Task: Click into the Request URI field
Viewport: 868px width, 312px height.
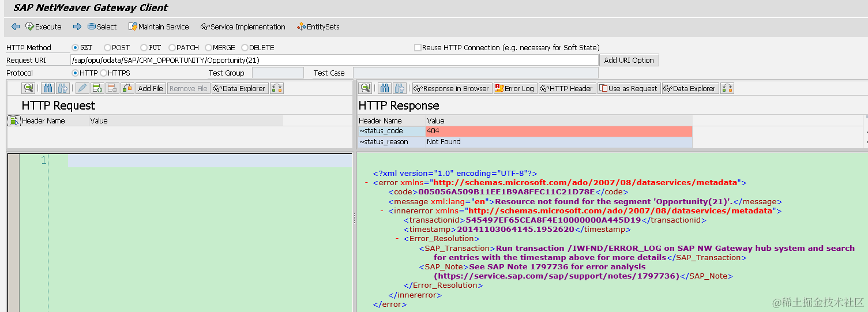Action: [334, 60]
